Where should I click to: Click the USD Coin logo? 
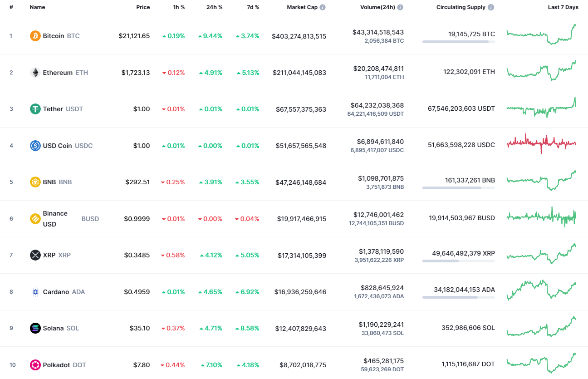(x=35, y=145)
